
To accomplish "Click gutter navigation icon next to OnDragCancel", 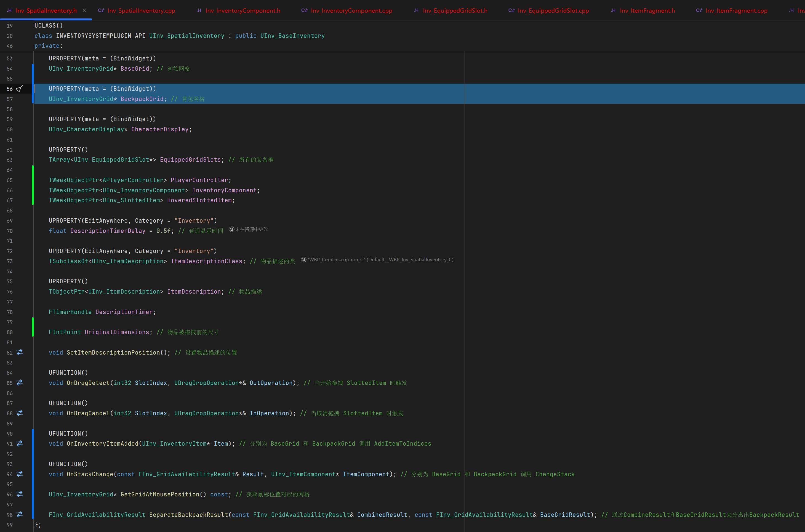I will [x=20, y=413].
